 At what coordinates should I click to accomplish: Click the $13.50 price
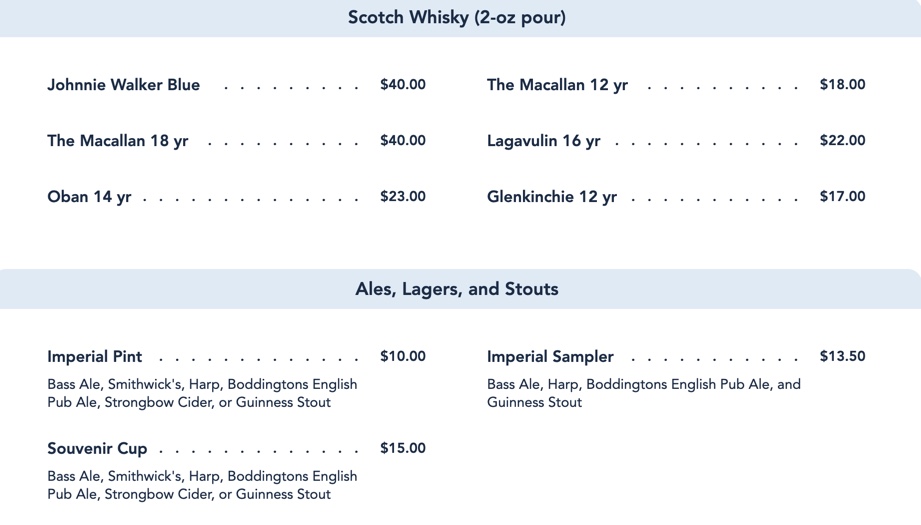[x=842, y=357]
